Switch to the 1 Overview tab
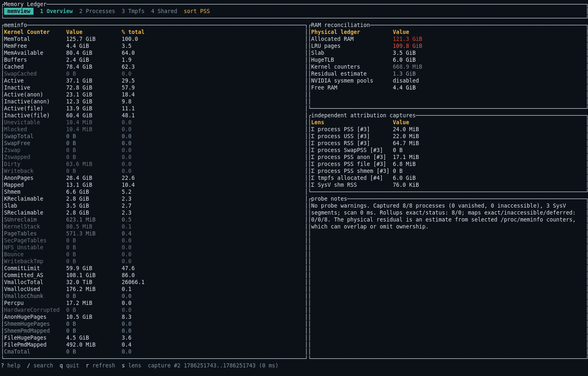 coord(56,11)
